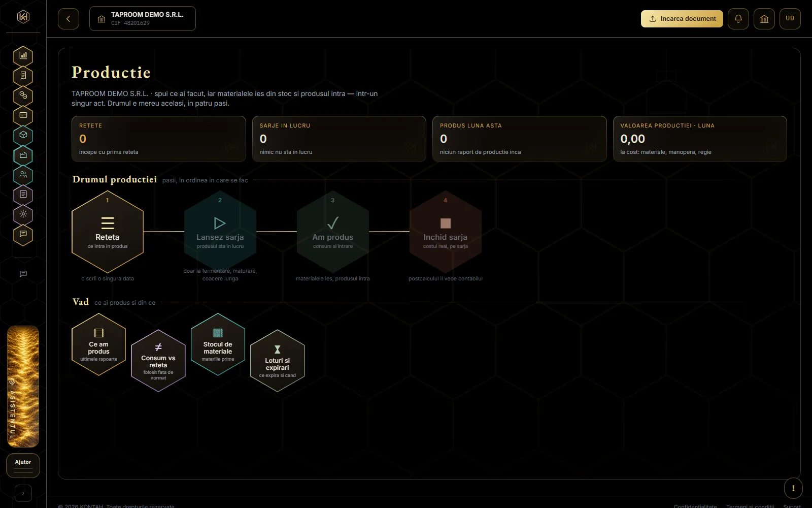Click the notifications bell icon
812x508 pixels.
click(x=738, y=19)
